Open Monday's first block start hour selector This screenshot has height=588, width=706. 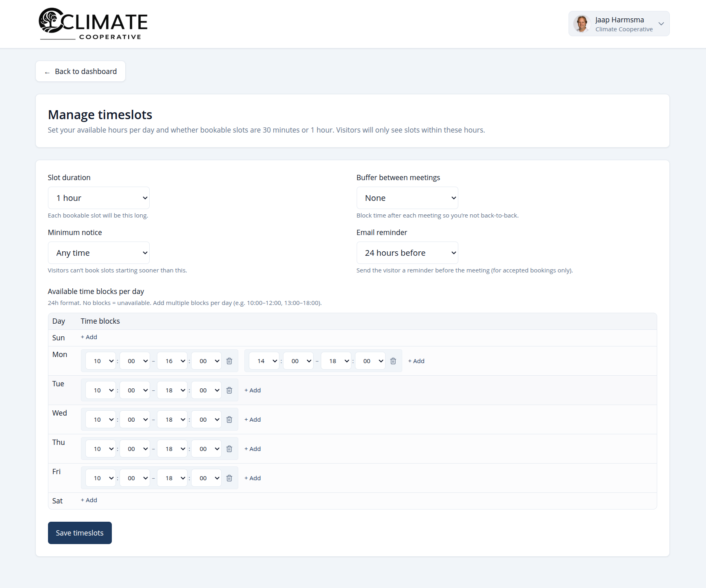click(x=101, y=361)
